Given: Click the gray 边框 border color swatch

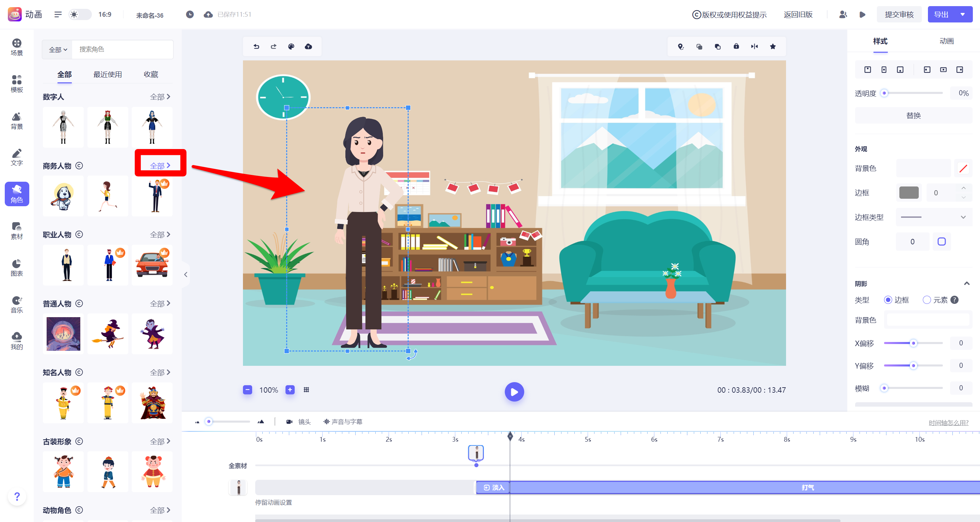Looking at the screenshot, I should 909,193.
